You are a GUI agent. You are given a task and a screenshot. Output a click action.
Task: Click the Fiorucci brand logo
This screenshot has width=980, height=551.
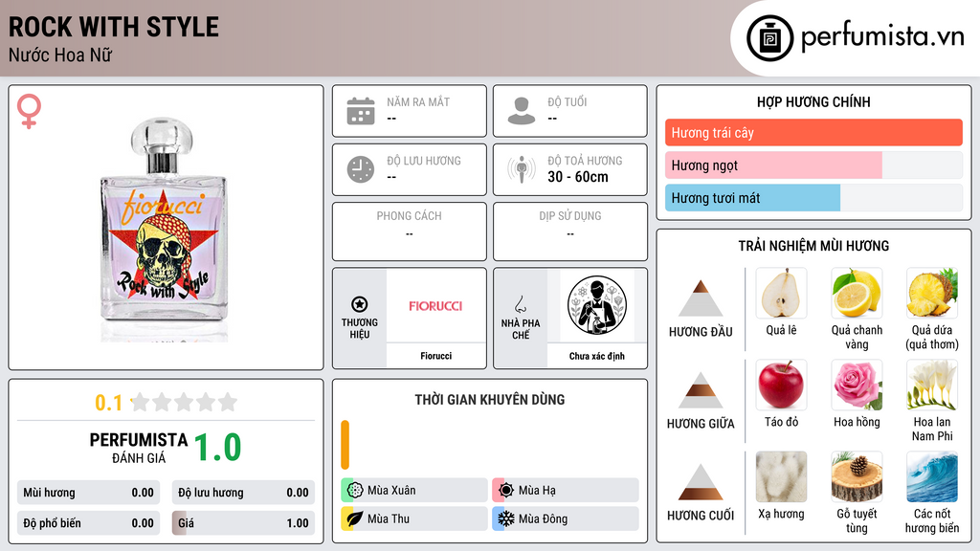pyautogui.click(x=435, y=306)
